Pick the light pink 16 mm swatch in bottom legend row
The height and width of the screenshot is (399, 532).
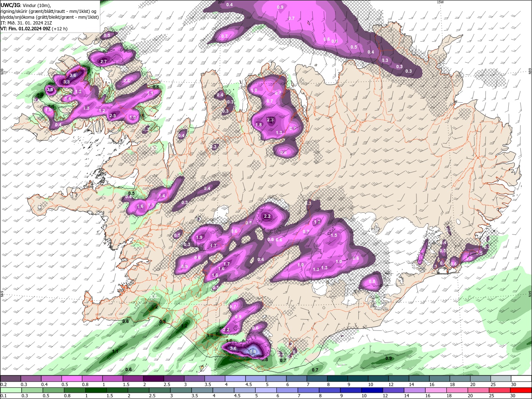point(436,390)
